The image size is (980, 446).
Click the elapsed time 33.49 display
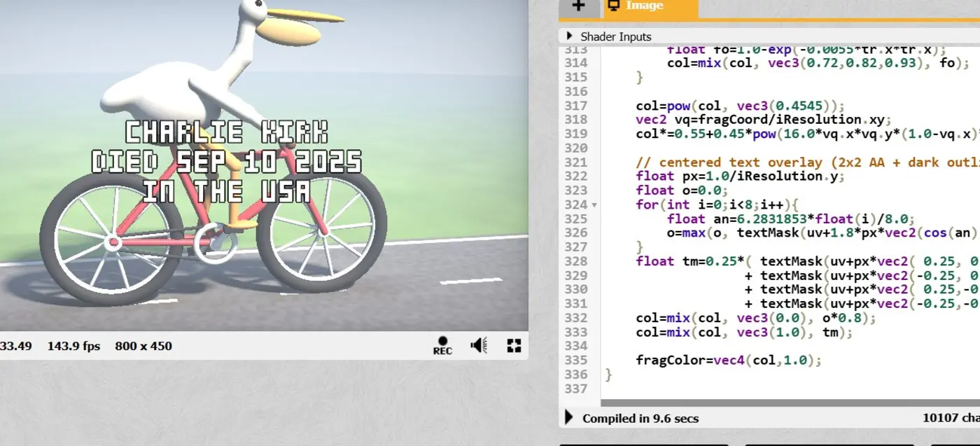coord(15,346)
